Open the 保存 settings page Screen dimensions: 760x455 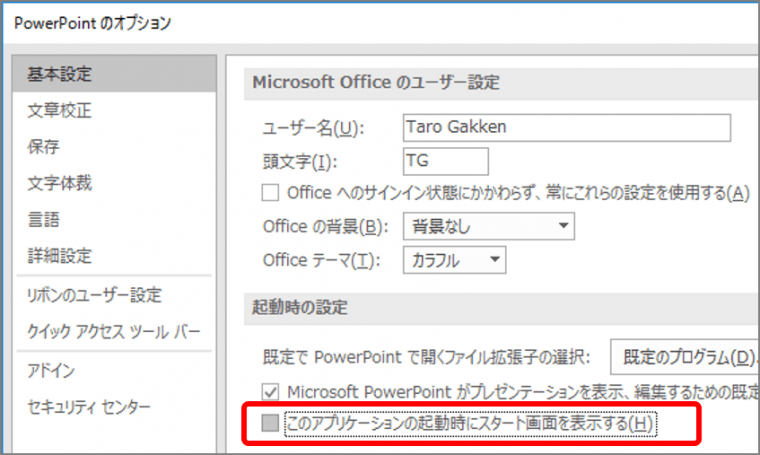(x=43, y=147)
